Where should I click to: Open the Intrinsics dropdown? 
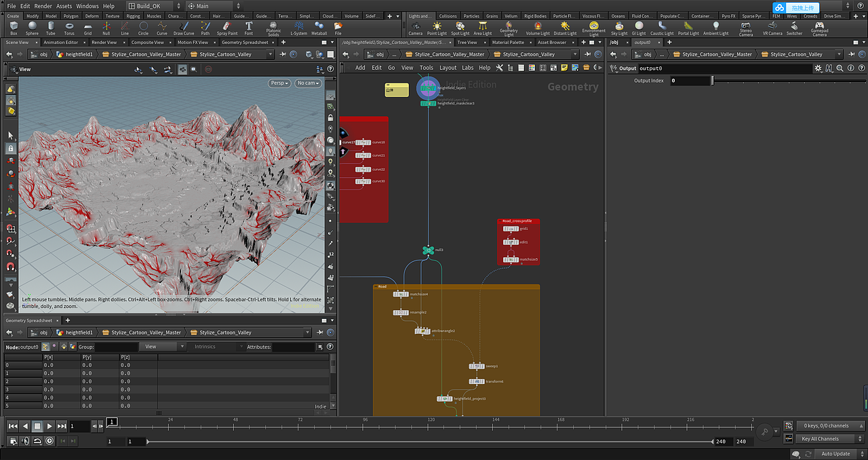216,347
